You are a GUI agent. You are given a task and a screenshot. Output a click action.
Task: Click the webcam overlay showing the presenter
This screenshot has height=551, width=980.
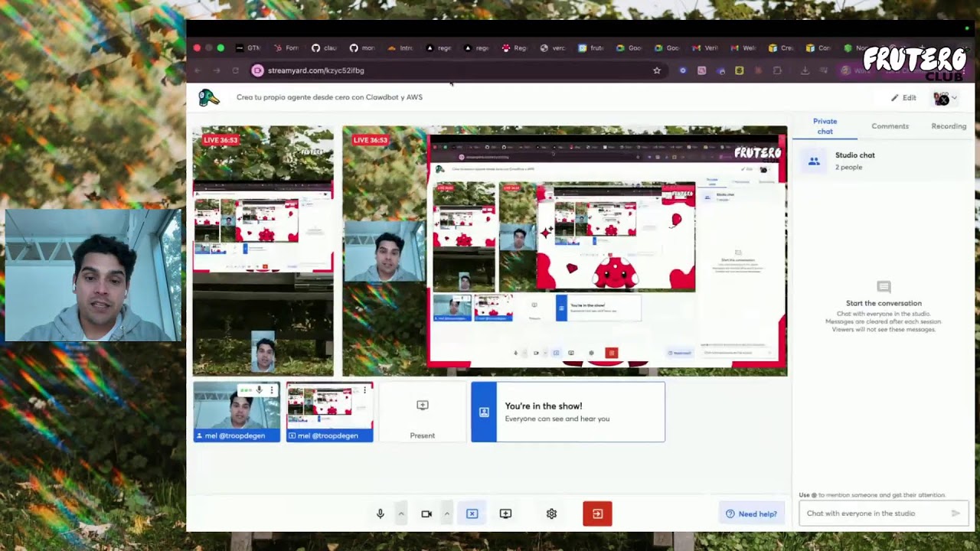[x=93, y=275]
